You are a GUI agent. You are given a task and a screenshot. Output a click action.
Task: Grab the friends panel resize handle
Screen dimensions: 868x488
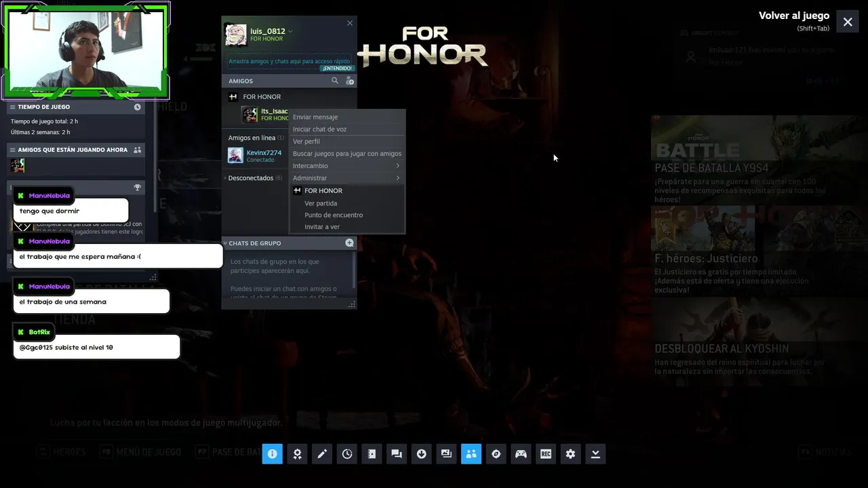pos(352,305)
